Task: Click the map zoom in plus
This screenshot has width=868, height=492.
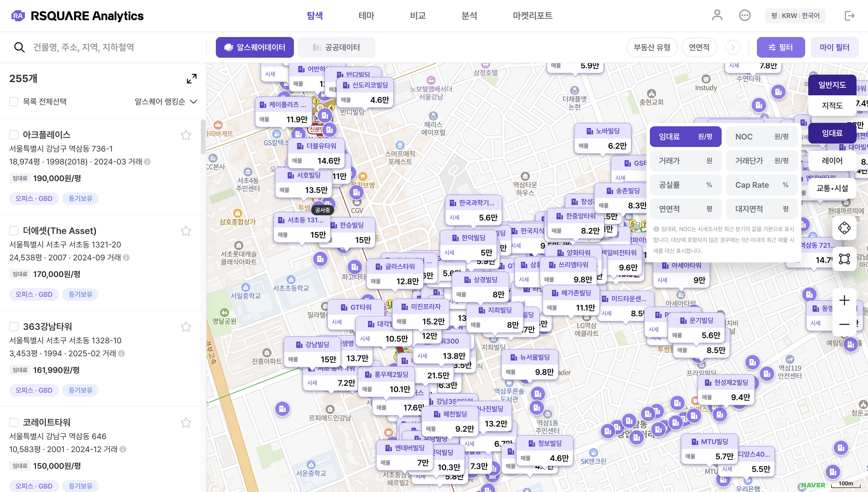Action: point(844,300)
